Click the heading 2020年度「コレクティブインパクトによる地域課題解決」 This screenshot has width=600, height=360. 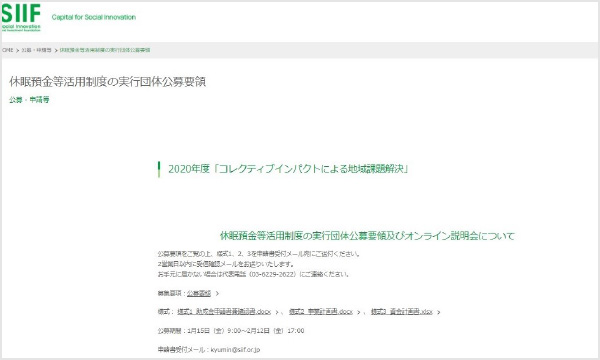pyautogui.click(x=289, y=169)
